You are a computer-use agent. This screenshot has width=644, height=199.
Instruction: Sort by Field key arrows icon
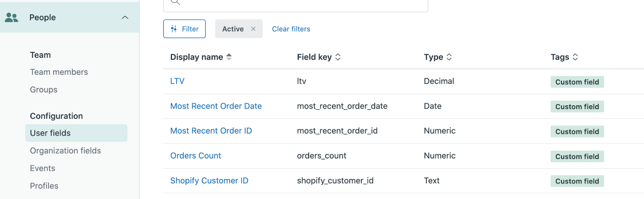pyautogui.click(x=338, y=57)
